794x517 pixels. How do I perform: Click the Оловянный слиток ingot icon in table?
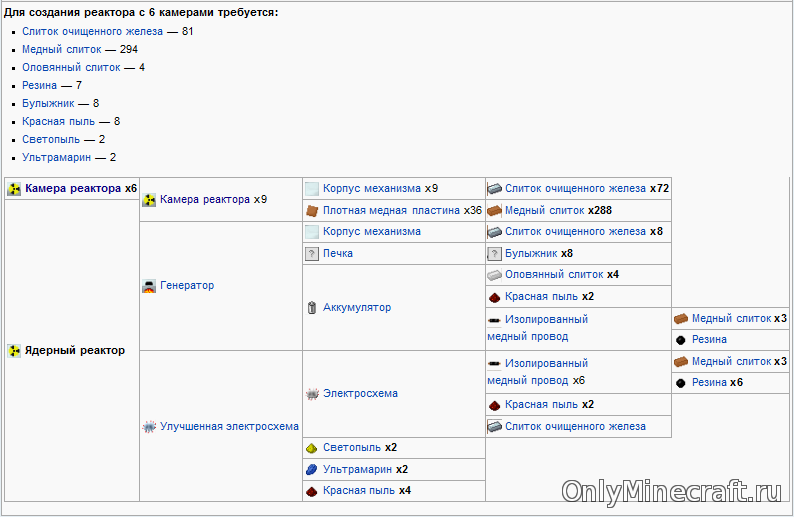click(x=494, y=275)
